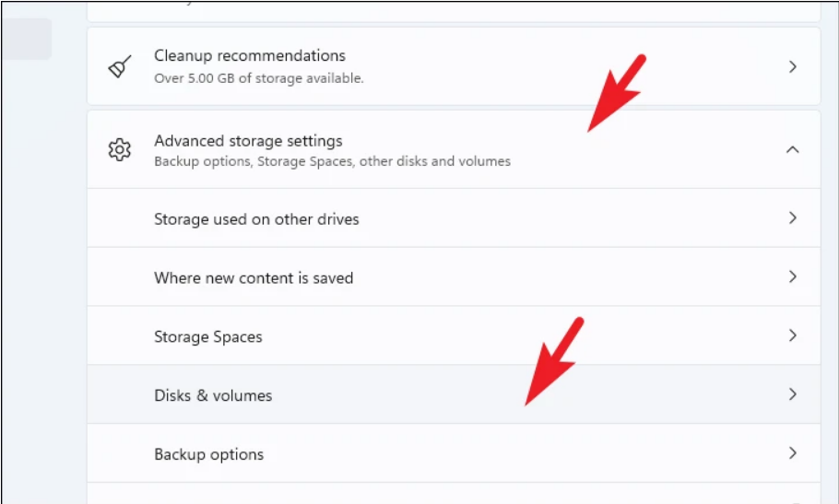Open the Storage Spaces label
The image size is (839, 504).
[208, 337]
